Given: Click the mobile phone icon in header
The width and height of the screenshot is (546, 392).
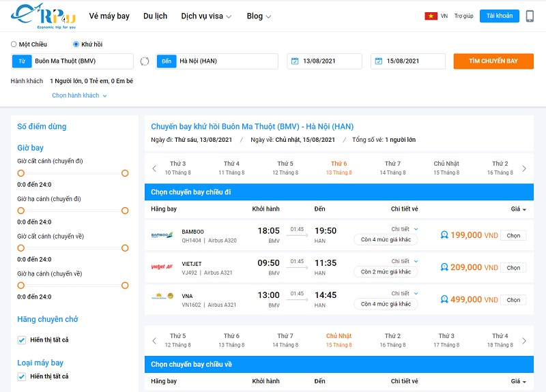Looking at the screenshot, I should (530, 16).
